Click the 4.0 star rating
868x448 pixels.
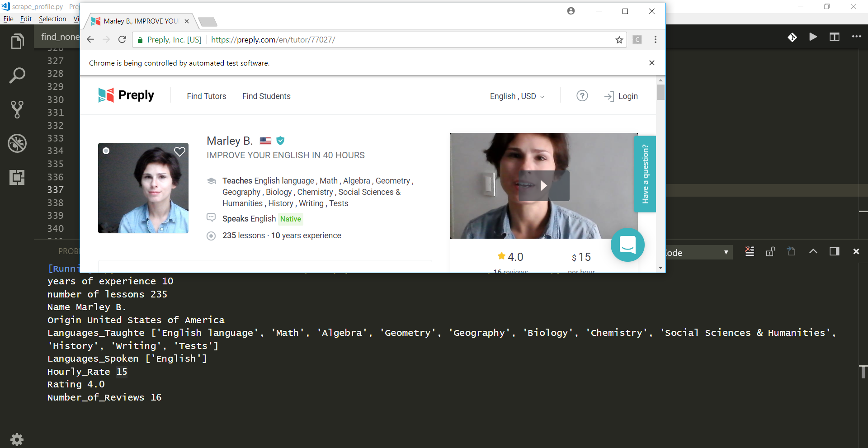point(510,257)
